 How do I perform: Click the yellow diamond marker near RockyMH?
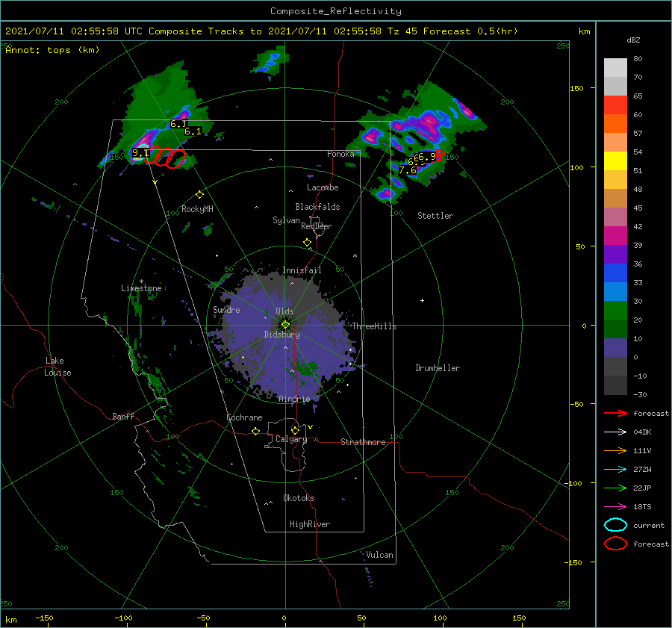pyautogui.click(x=199, y=195)
